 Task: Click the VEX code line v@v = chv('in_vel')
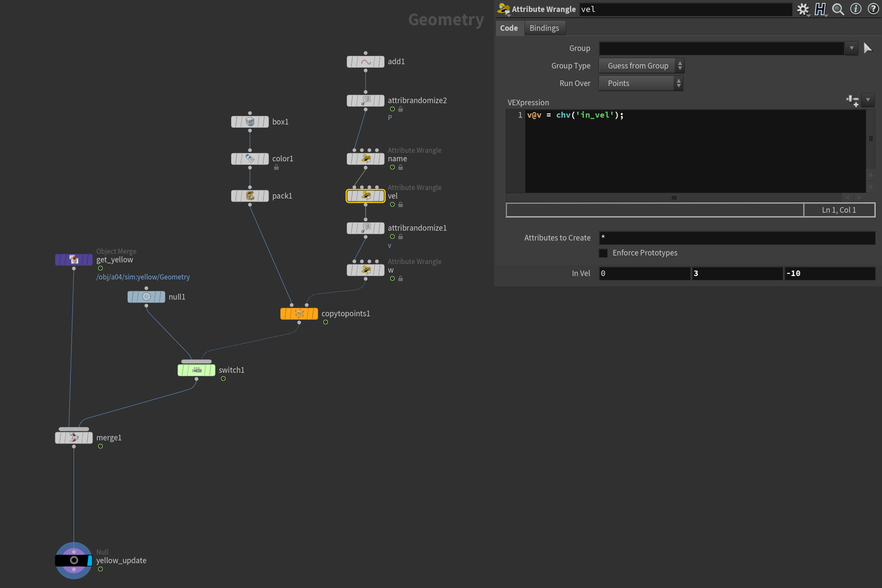click(x=575, y=115)
